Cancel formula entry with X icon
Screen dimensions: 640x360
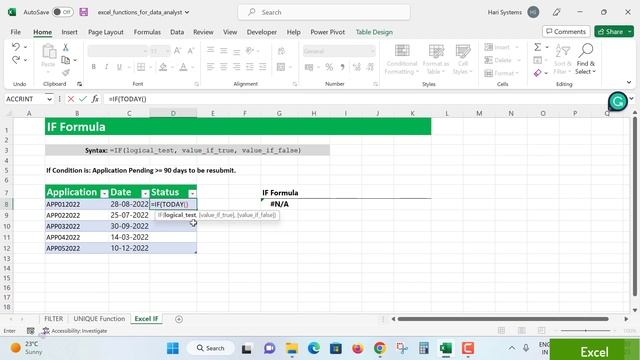coord(71,99)
